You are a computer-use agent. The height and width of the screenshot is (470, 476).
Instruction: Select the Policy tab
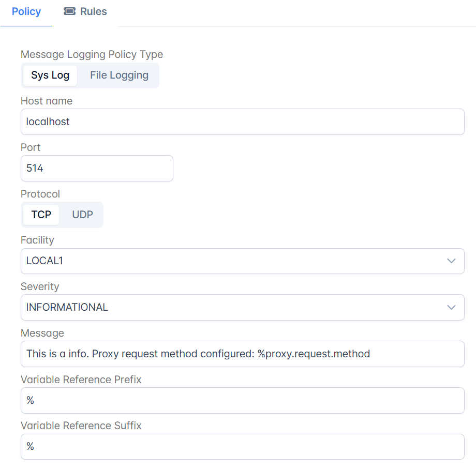(26, 11)
